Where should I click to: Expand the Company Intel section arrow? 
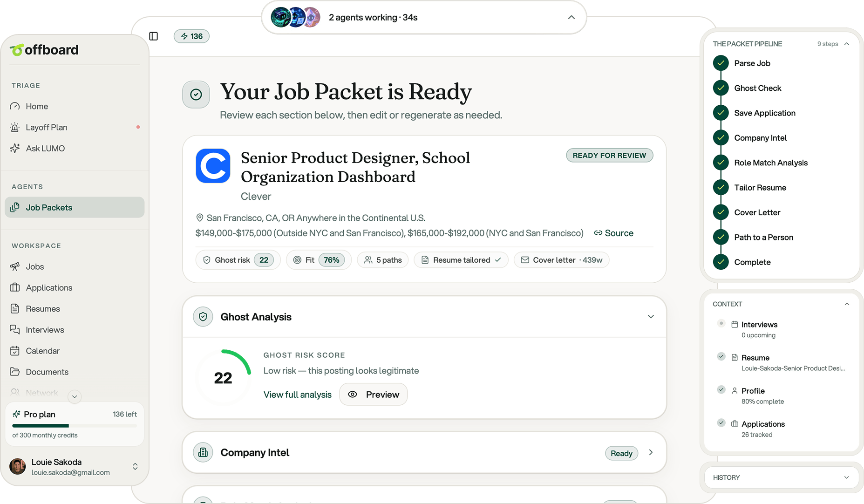(651, 453)
